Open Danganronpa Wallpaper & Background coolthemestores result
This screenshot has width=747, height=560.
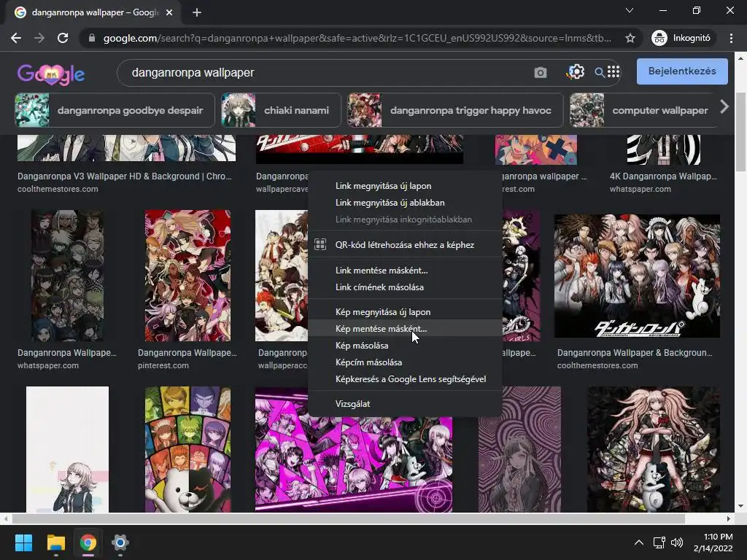[635, 353]
